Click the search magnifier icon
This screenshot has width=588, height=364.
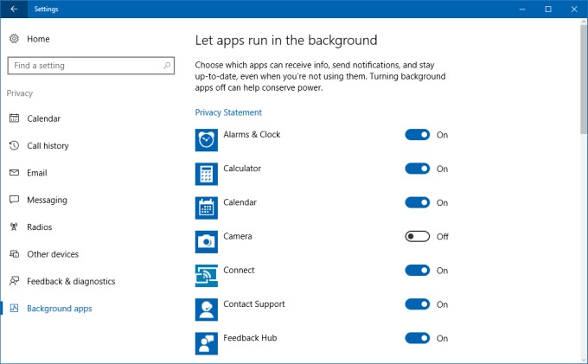(x=167, y=66)
